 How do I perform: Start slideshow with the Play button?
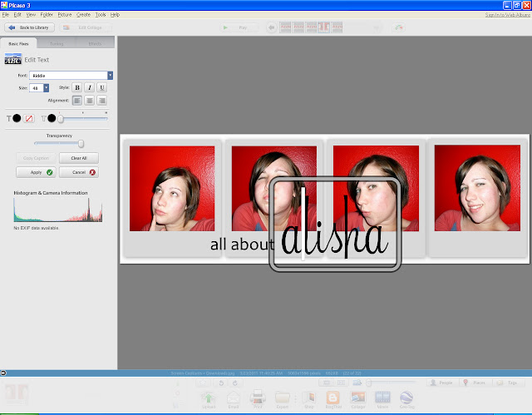(x=239, y=27)
